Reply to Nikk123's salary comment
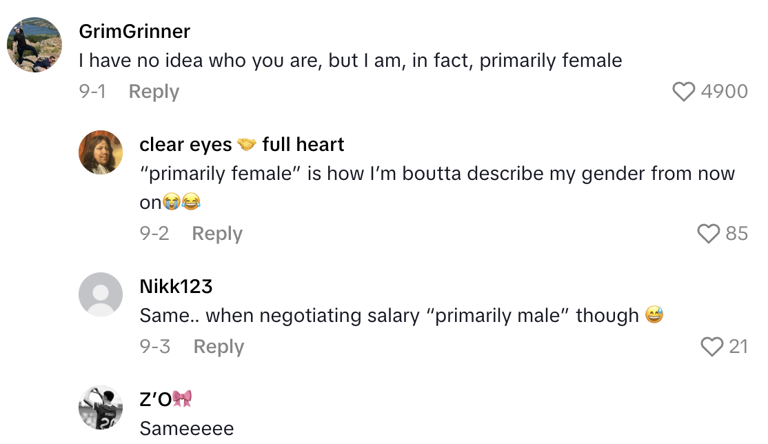The height and width of the screenshot is (444, 768). pyautogui.click(x=218, y=346)
